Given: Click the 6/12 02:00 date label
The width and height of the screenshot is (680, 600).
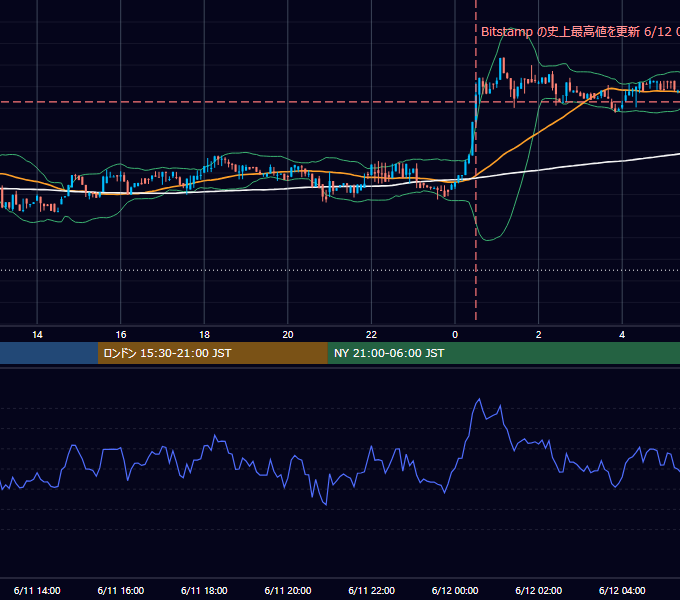Looking at the screenshot, I should coord(539,590).
